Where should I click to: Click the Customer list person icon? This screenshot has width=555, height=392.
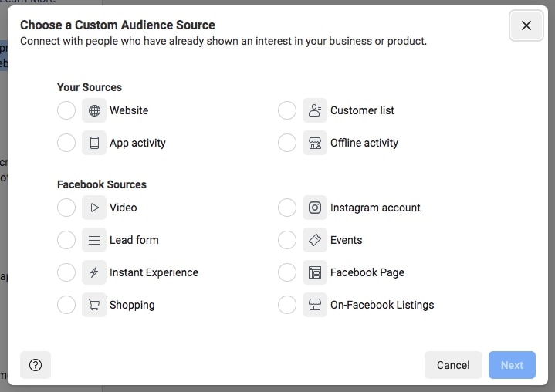coord(315,110)
